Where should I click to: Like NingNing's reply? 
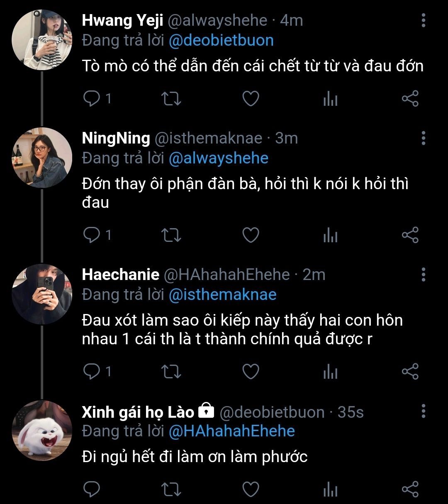click(x=251, y=235)
